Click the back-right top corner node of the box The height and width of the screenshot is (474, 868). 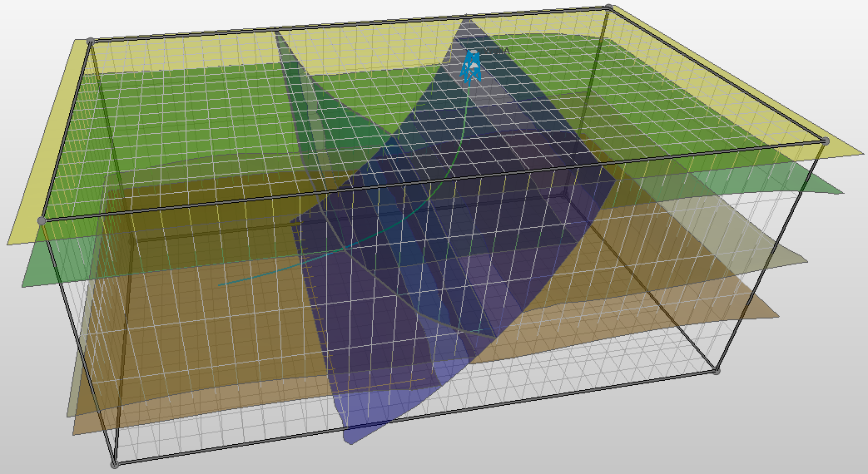tap(609, 8)
